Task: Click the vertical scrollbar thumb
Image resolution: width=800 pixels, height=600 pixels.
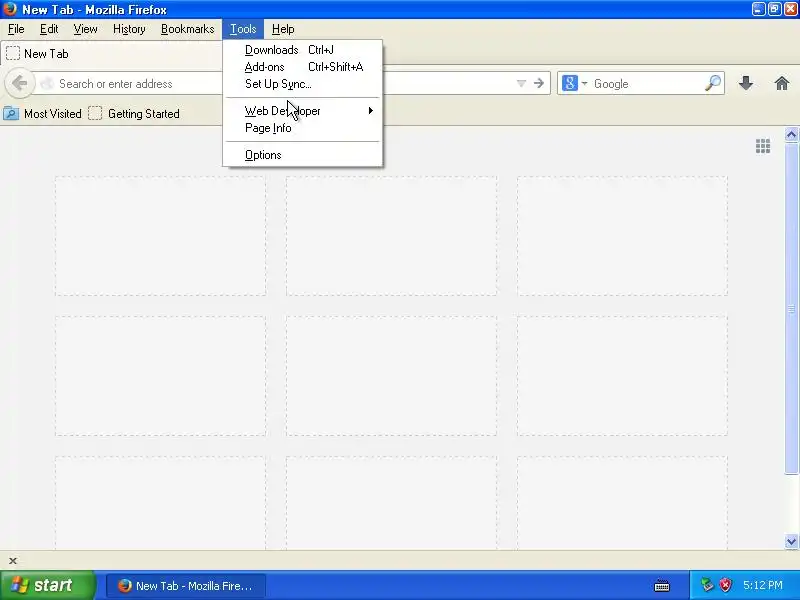Action: pos(791,309)
